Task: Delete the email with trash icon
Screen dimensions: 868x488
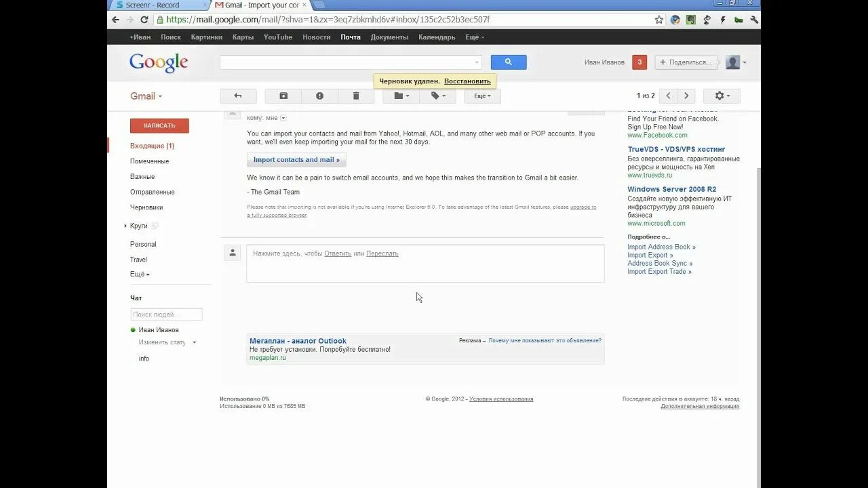Action: pyautogui.click(x=355, y=96)
